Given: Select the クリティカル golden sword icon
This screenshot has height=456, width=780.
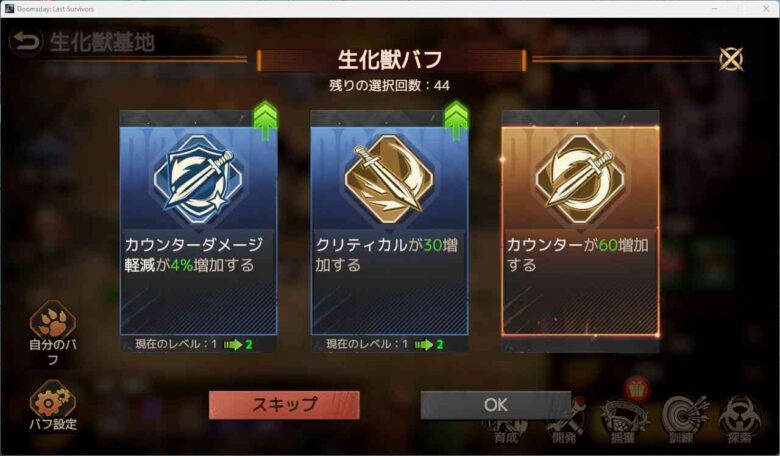Looking at the screenshot, I should point(389,179).
